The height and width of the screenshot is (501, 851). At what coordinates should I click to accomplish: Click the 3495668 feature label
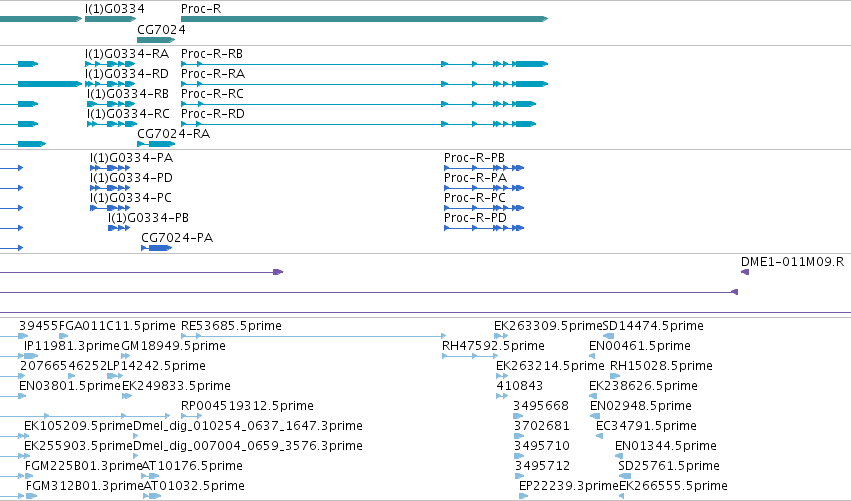click(x=541, y=406)
